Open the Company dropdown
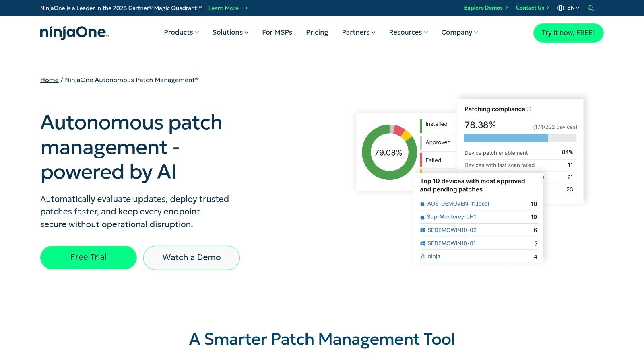The height and width of the screenshot is (362, 644). pyautogui.click(x=459, y=32)
